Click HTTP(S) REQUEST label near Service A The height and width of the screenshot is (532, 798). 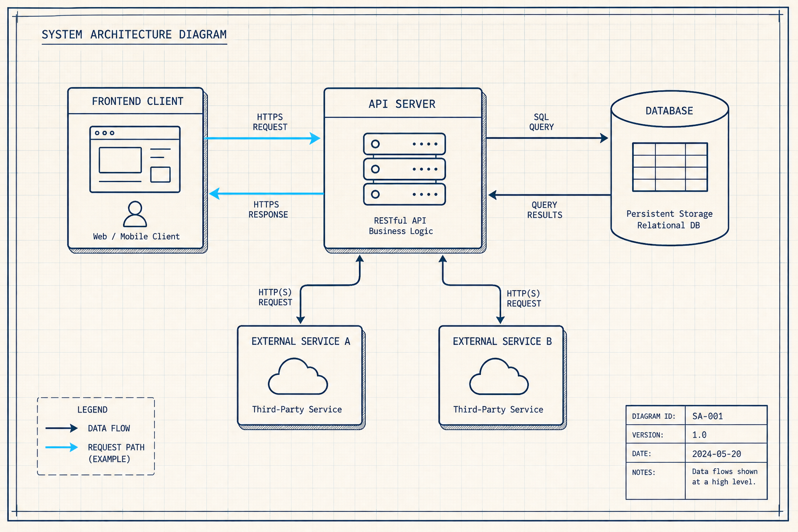pyautogui.click(x=275, y=297)
